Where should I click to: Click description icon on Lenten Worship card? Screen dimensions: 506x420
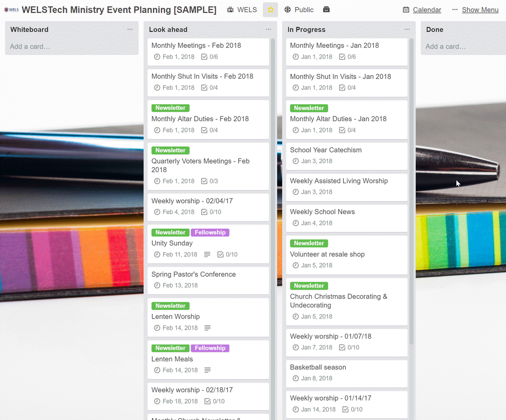[x=207, y=328]
